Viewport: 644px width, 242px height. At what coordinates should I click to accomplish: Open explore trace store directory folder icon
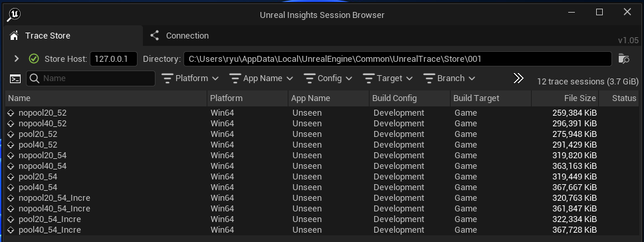tap(624, 59)
